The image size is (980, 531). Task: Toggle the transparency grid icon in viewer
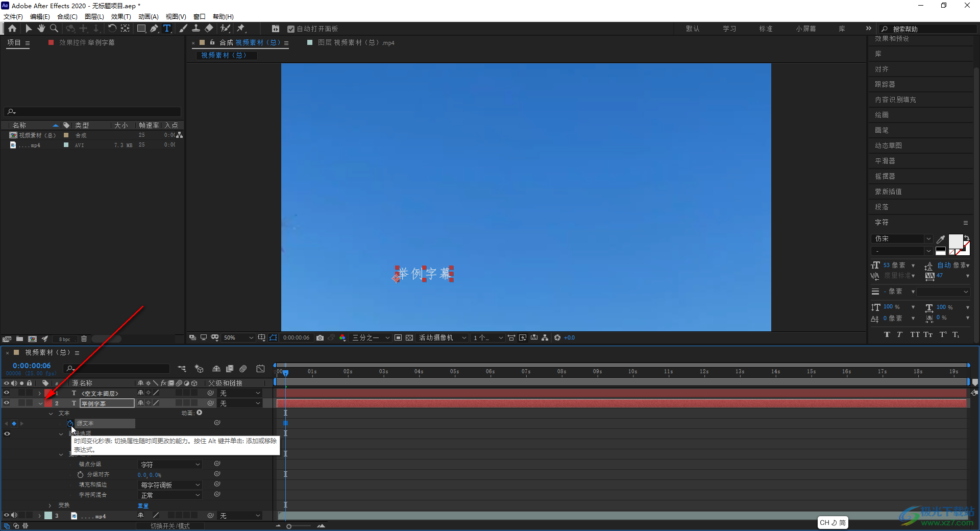pos(409,337)
